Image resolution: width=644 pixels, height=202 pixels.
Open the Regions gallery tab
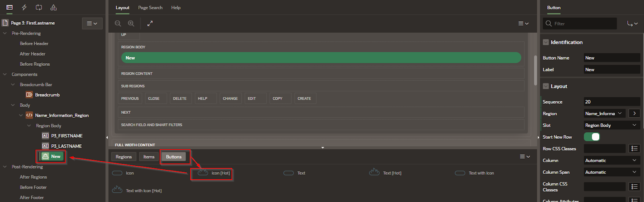tap(124, 157)
